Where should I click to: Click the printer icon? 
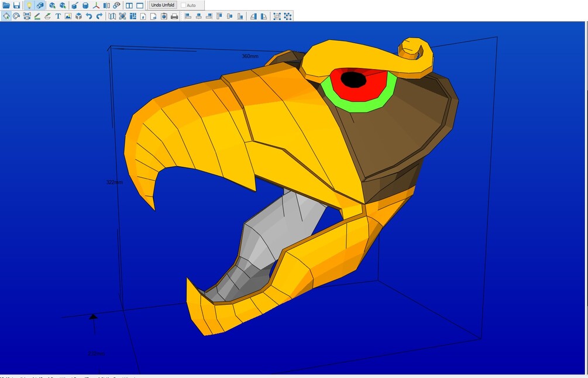tap(174, 16)
